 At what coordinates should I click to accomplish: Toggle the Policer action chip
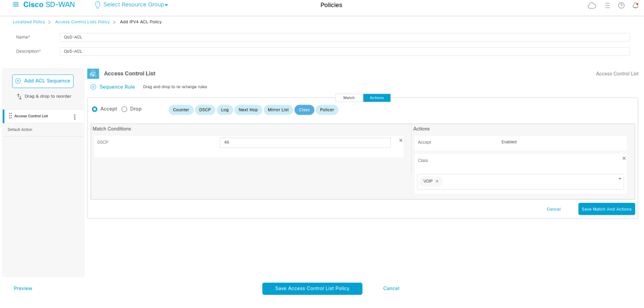click(x=327, y=110)
